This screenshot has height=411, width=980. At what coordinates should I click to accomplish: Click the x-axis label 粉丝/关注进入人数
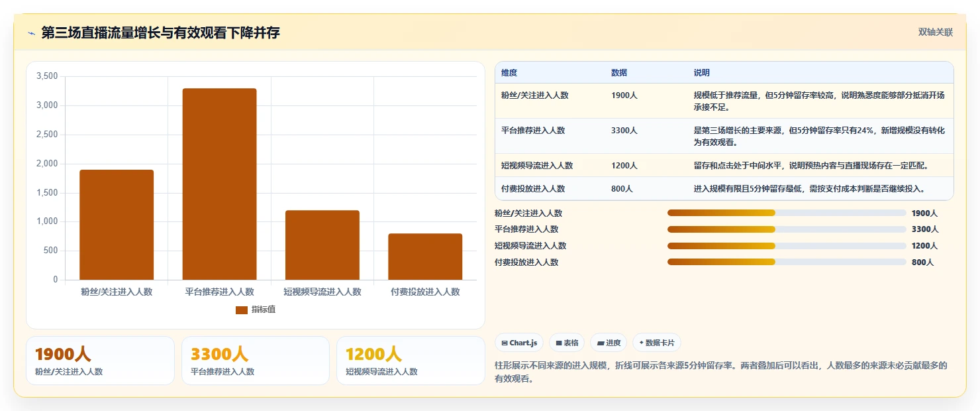[x=117, y=292]
